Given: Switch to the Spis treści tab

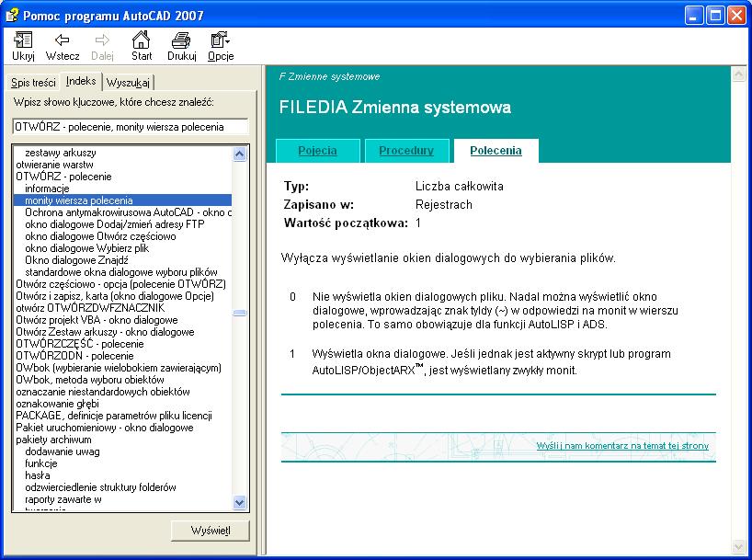Looking at the screenshot, I should [x=33, y=83].
